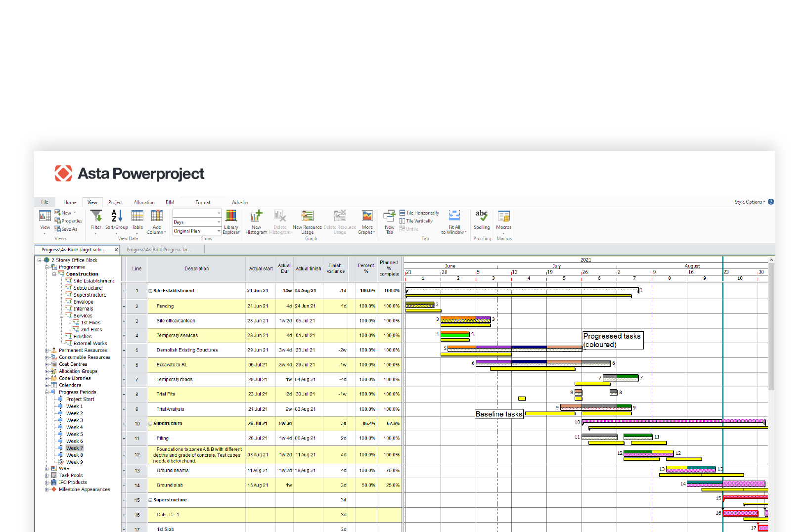This screenshot has width=809, height=532.
Task: Collapse the Services tree node
Action: tap(62, 315)
